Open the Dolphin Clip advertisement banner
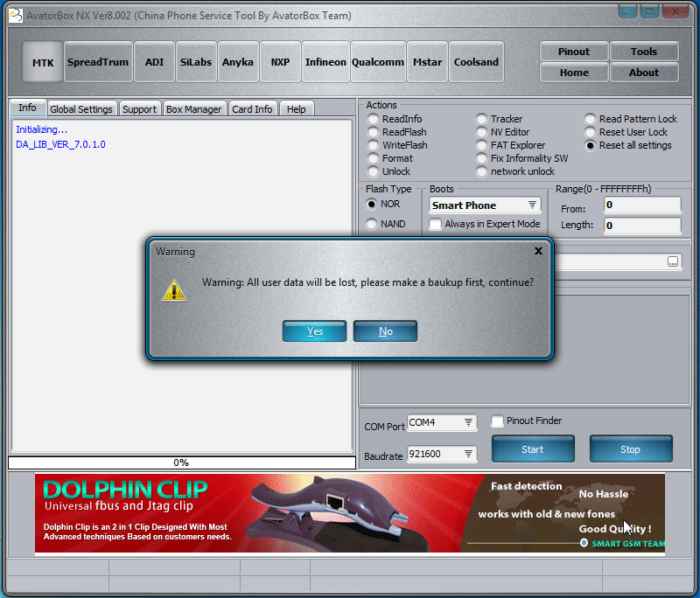 (350, 513)
